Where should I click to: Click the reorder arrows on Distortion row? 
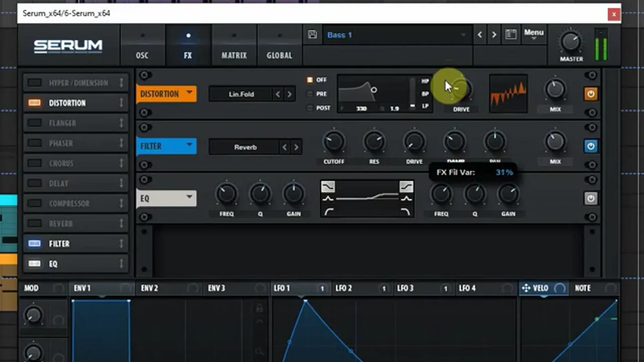click(x=121, y=103)
